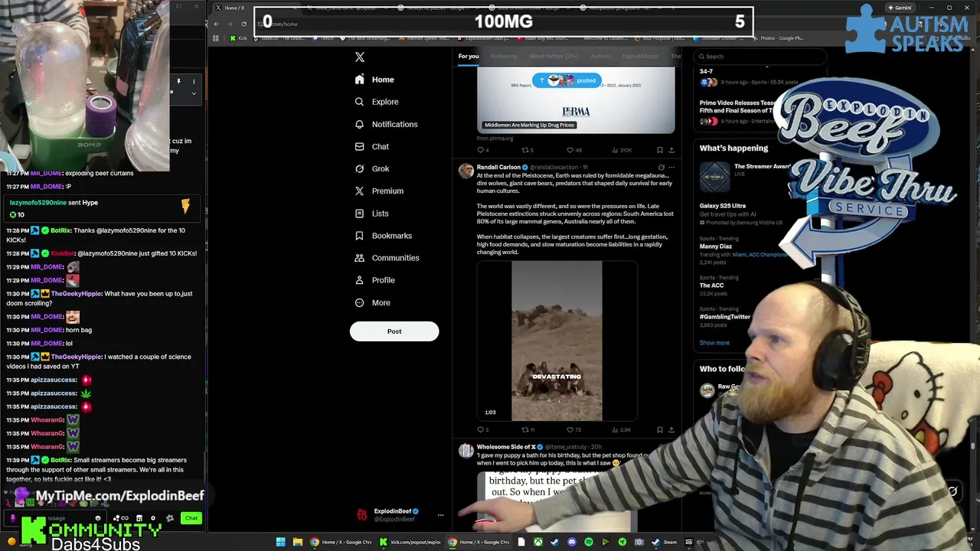Open Communities label in sidebar

click(x=395, y=258)
